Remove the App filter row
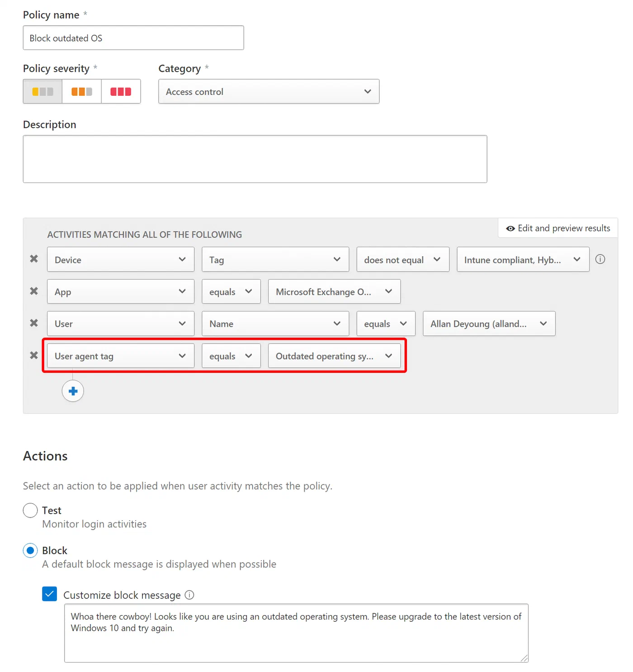633x672 pixels. pos(34,291)
